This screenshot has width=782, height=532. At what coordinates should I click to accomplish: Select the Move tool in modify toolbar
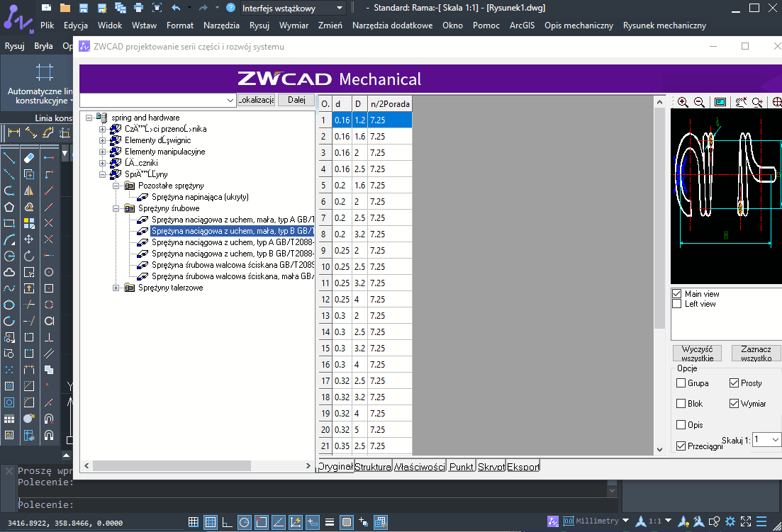coord(29,239)
